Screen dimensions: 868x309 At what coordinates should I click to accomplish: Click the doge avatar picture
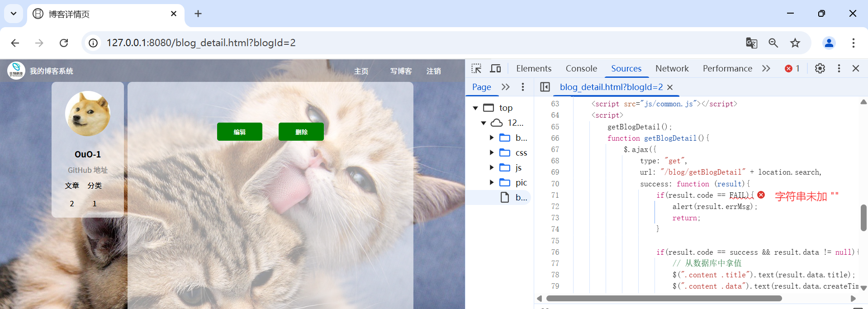[x=88, y=114]
